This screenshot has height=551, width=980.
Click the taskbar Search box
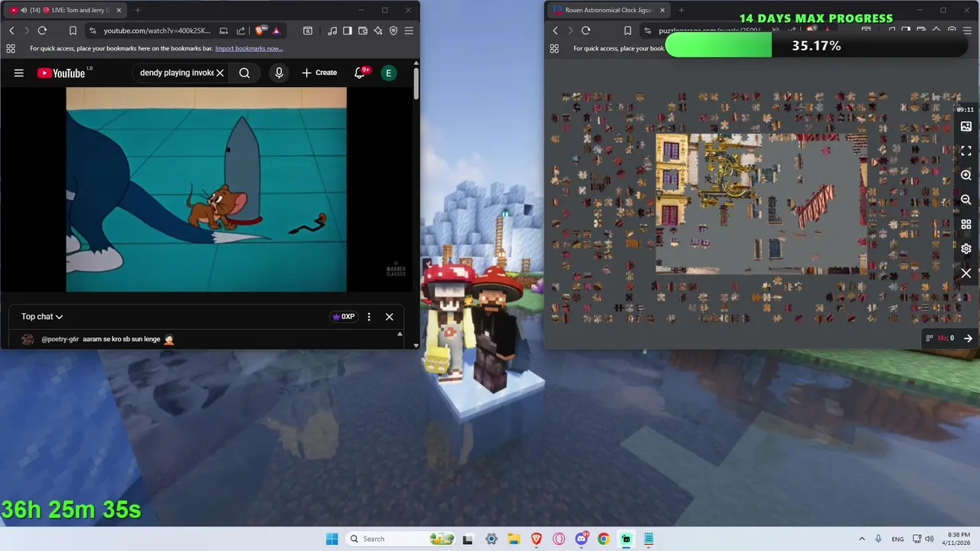[402, 539]
